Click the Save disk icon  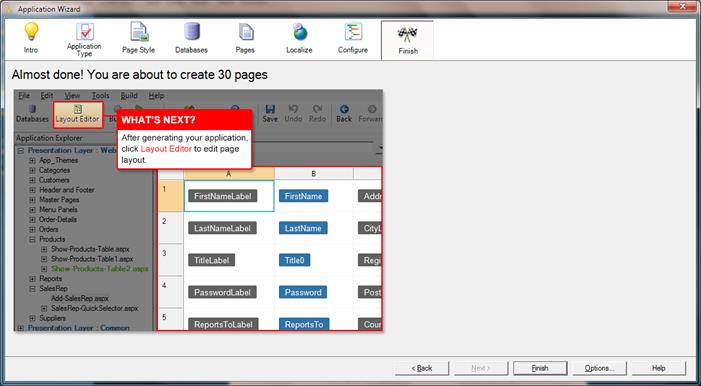[270, 114]
